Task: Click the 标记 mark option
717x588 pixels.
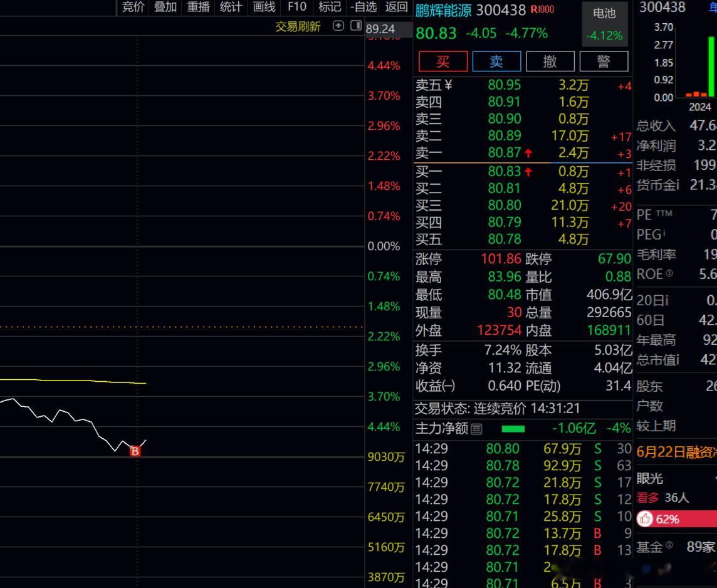Action: pyautogui.click(x=330, y=7)
